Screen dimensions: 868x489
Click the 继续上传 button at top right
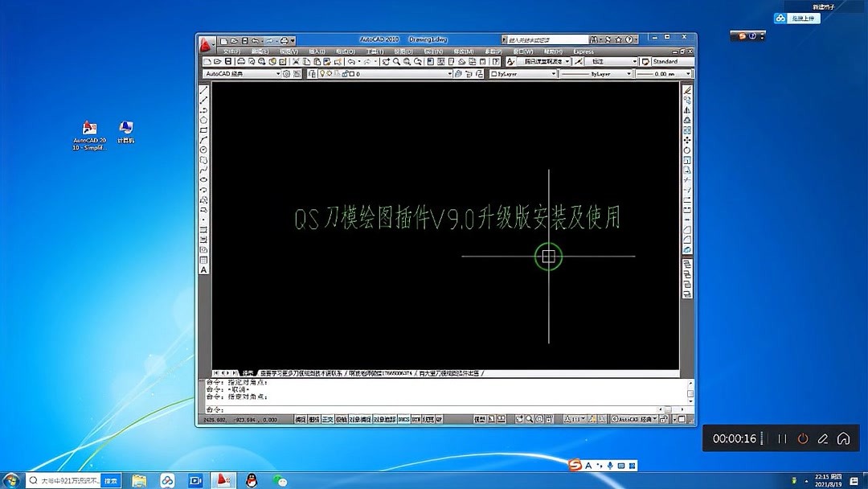point(796,17)
